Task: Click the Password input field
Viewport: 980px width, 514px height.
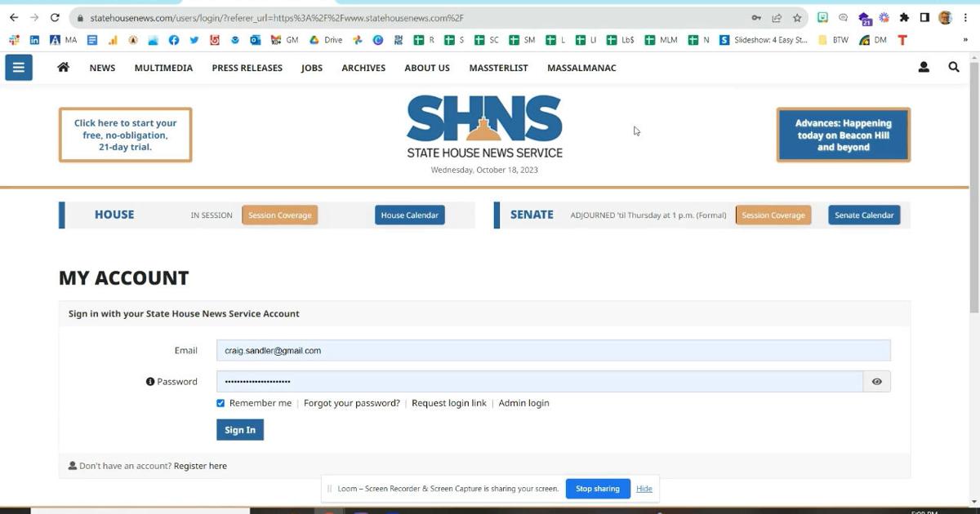Action: pos(540,381)
